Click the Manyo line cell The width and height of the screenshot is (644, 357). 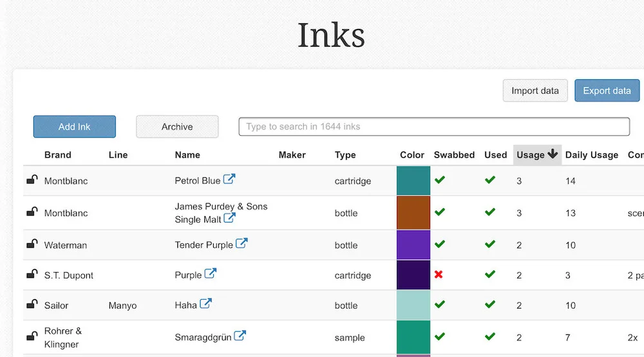point(122,306)
